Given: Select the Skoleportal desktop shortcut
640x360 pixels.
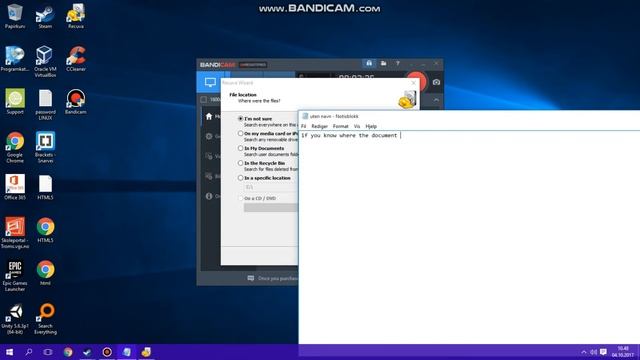Looking at the screenshot, I should point(15,233).
